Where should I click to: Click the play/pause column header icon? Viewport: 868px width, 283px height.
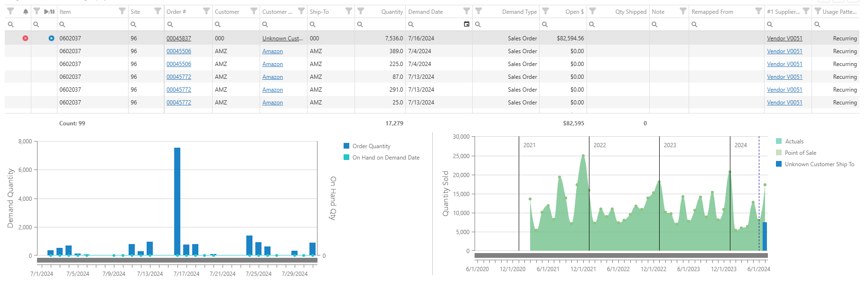point(49,11)
